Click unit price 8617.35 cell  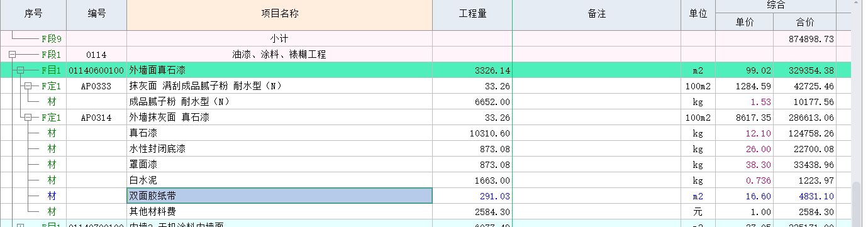[745, 117]
